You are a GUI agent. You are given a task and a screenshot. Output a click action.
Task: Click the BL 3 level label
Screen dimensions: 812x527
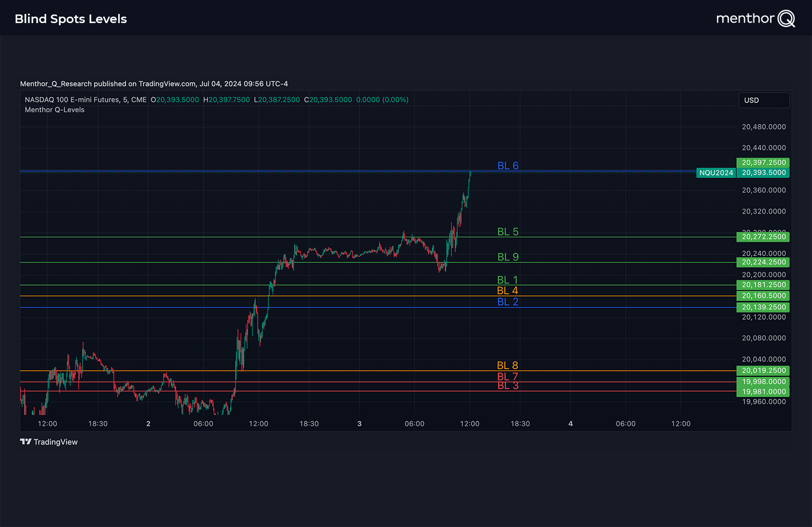click(508, 385)
